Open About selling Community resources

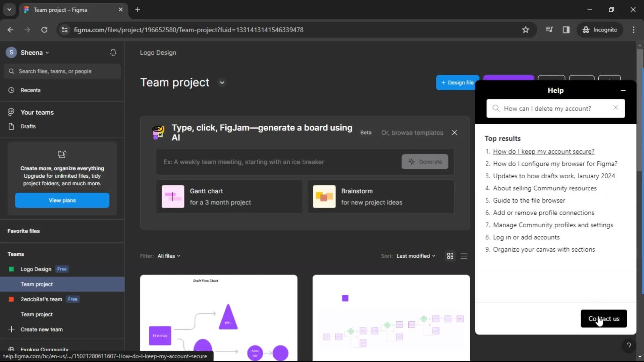click(545, 188)
